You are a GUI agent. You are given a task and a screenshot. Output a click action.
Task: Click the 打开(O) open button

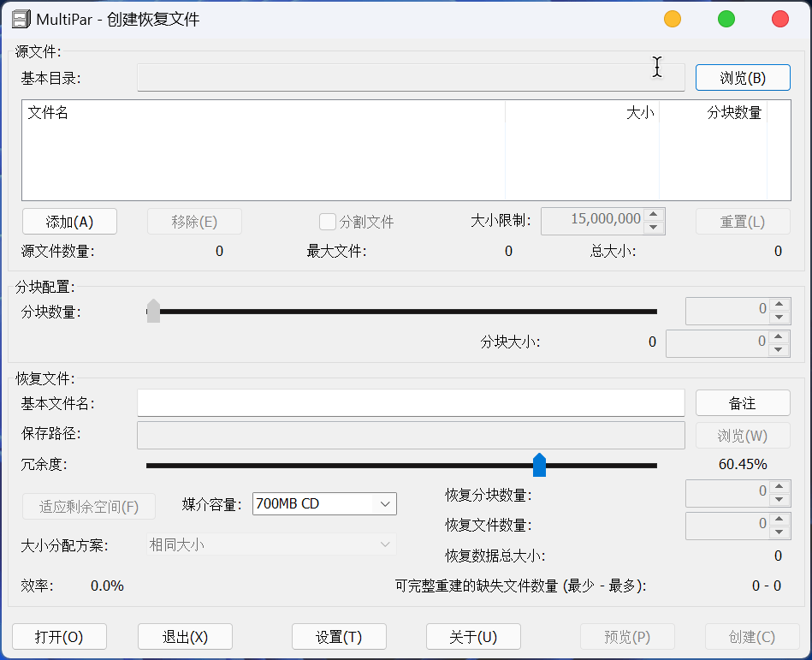pyautogui.click(x=59, y=637)
